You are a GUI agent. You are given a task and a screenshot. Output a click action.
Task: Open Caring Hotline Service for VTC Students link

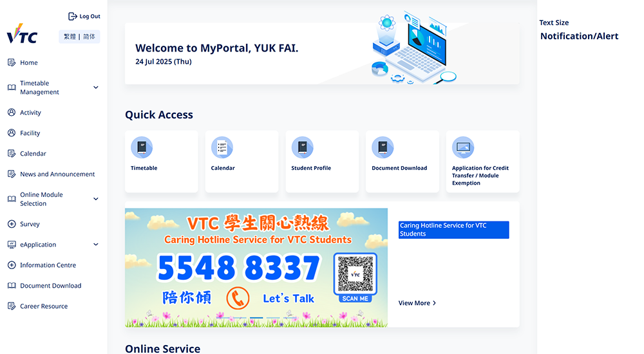453,230
